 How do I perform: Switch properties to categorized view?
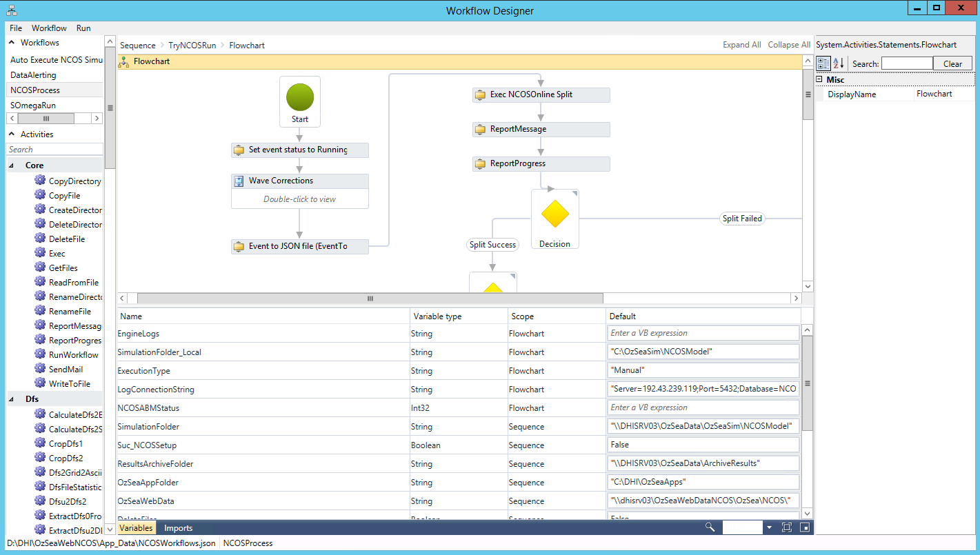[823, 63]
